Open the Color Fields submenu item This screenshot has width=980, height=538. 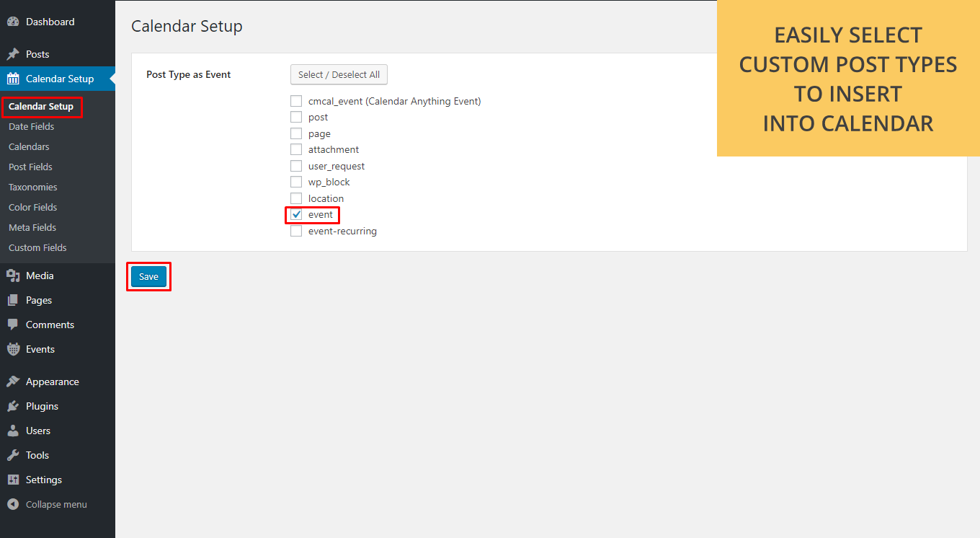tap(32, 207)
